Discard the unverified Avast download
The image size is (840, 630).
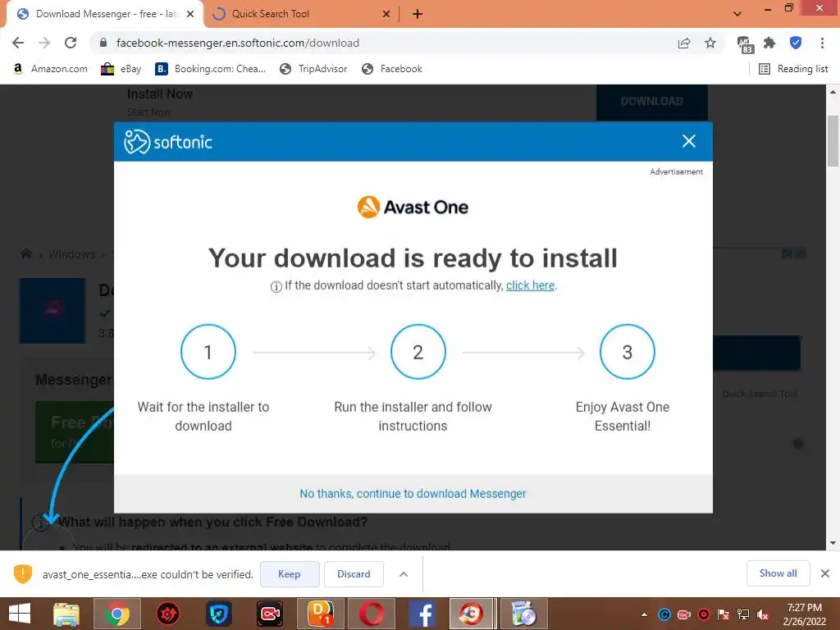[x=354, y=573]
